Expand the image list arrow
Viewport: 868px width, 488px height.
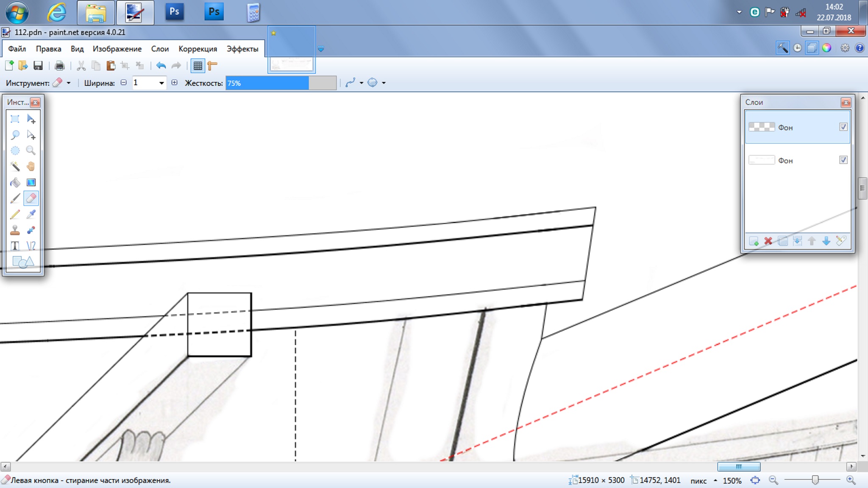coord(321,49)
